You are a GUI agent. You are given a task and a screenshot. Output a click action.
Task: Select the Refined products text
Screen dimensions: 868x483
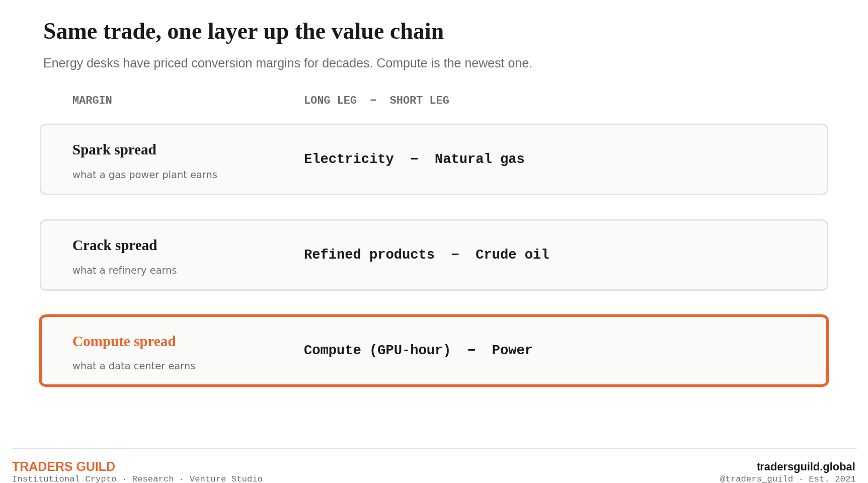(x=369, y=255)
